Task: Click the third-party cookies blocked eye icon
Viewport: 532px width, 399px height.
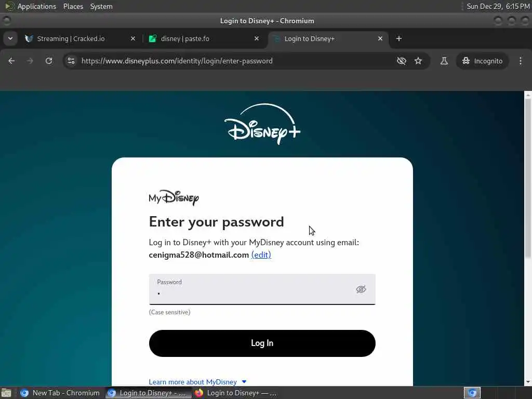Action: pos(402,61)
